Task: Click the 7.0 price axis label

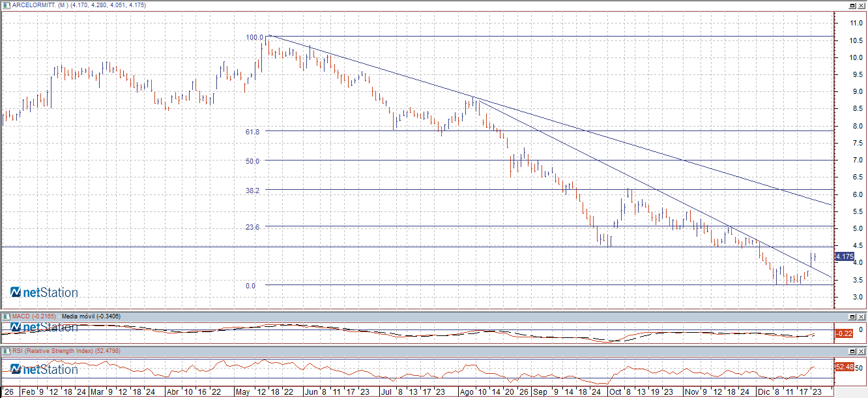Action: click(x=858, y=160)
